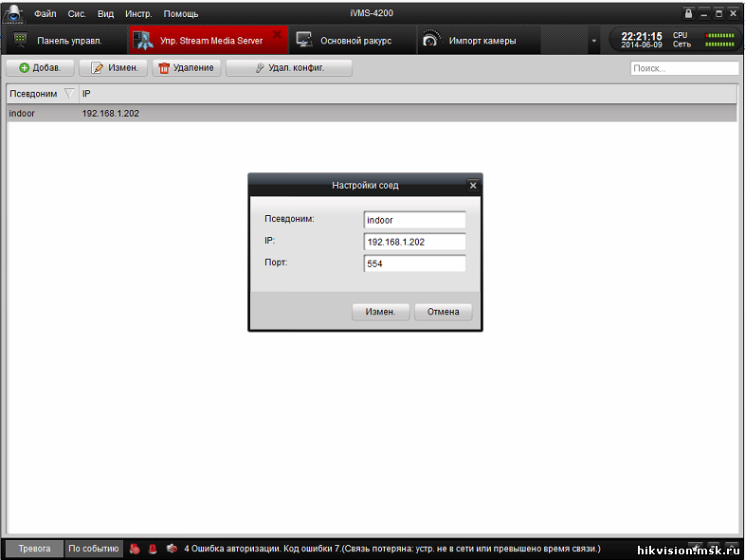Close the Настройки соед dialog
This screenshot has height=560, width=745.
coord(473,186)
